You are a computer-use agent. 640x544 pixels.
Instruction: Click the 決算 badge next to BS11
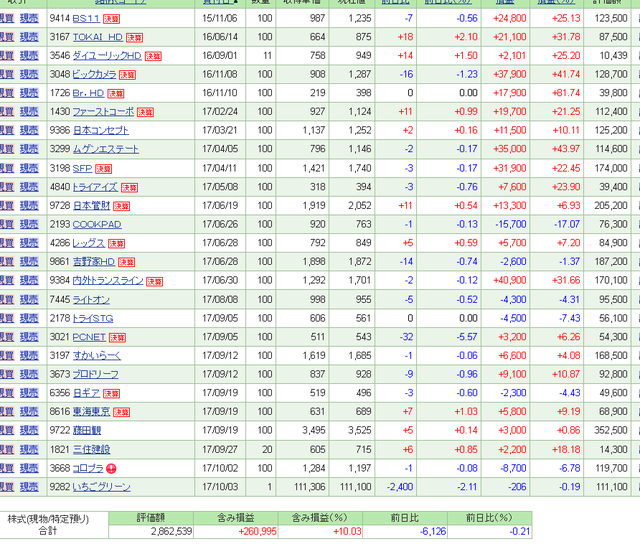coord(111,19)
